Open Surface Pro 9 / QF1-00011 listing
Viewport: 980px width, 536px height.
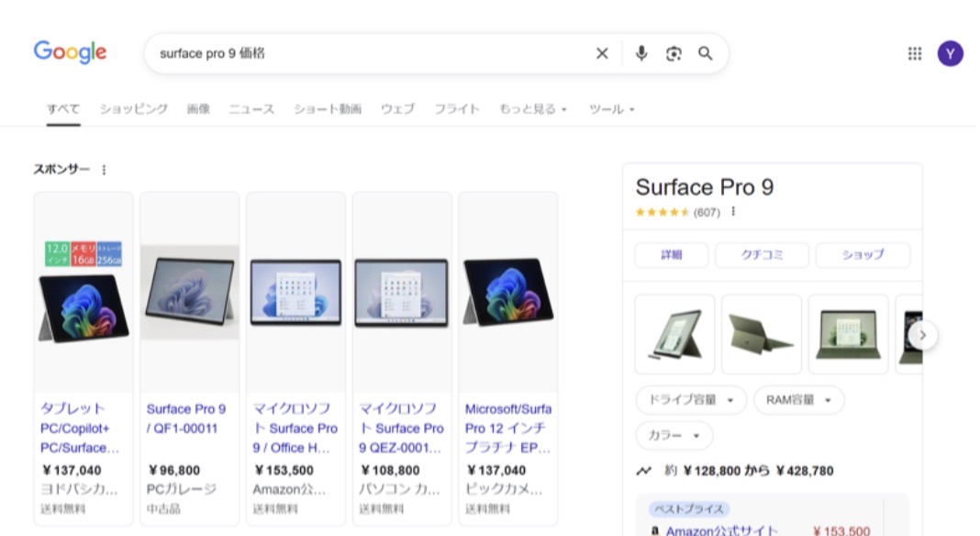(186, 419)
